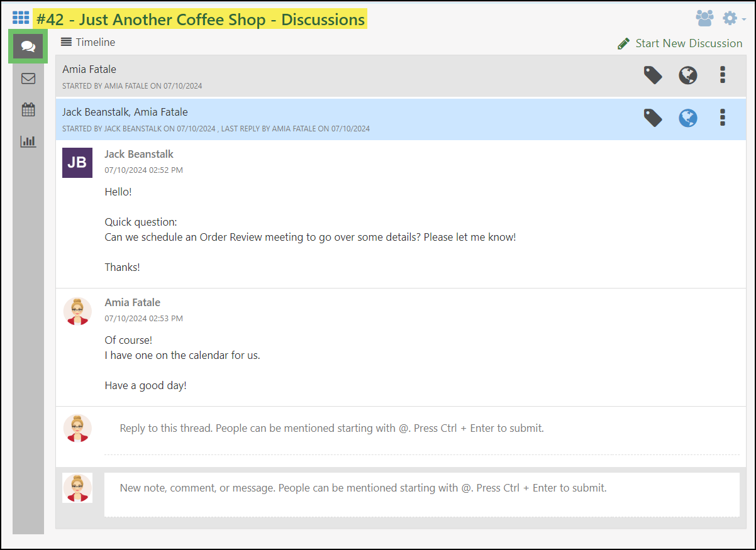The height and width of the screenshot is (550, 756).
Task: Click the timestamp 07/10/2024 02:52 PM
Action: 144,170
